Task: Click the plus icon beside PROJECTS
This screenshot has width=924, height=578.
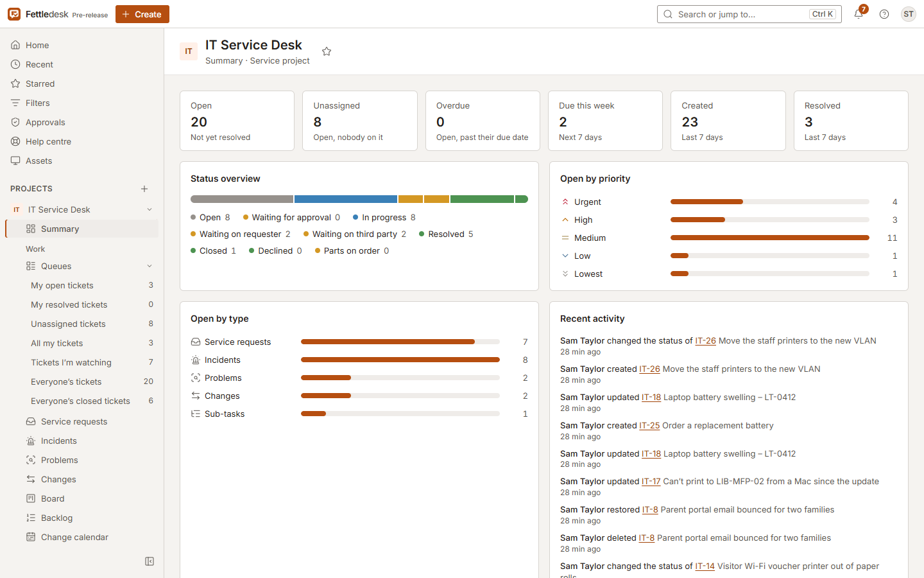Action: click(144, 189)
